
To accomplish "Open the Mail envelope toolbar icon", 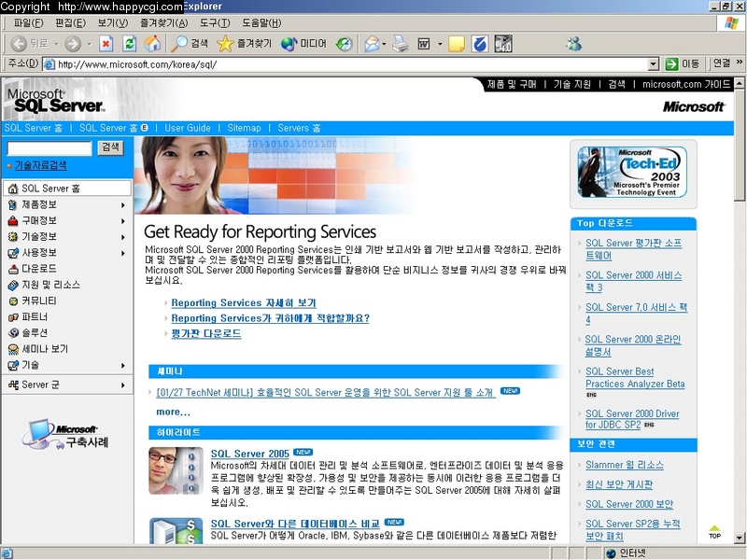I will (x=372, y=44).
